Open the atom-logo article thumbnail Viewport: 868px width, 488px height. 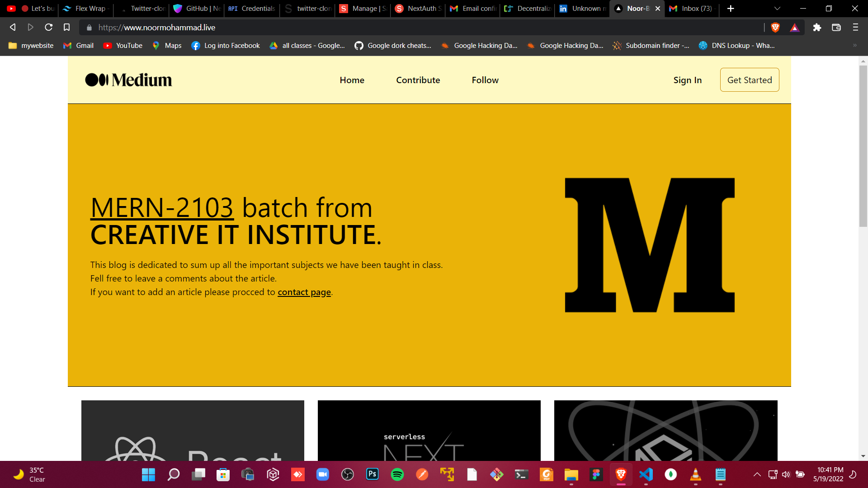click(x=665, y=431)
